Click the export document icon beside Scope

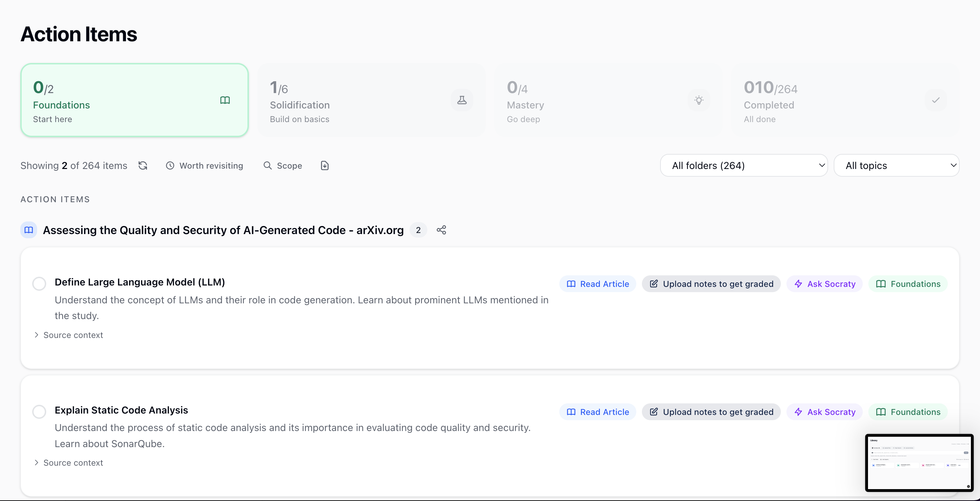pos(324,165)
